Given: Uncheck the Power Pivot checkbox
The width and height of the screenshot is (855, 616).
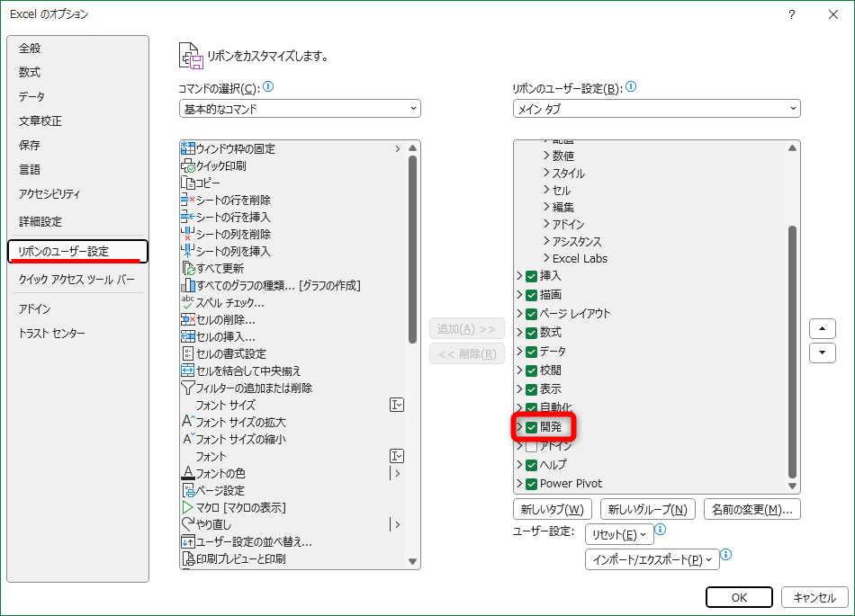Looking at the screenshot, I should point(530,483).
